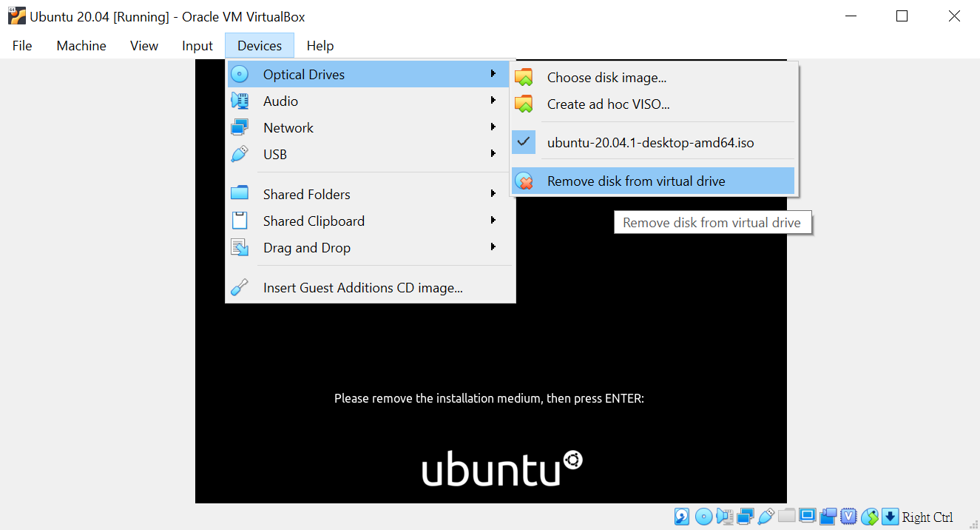The image size is (980, 530).
Task: Select Insert Guest Additions CD image...
Action: 370,287
